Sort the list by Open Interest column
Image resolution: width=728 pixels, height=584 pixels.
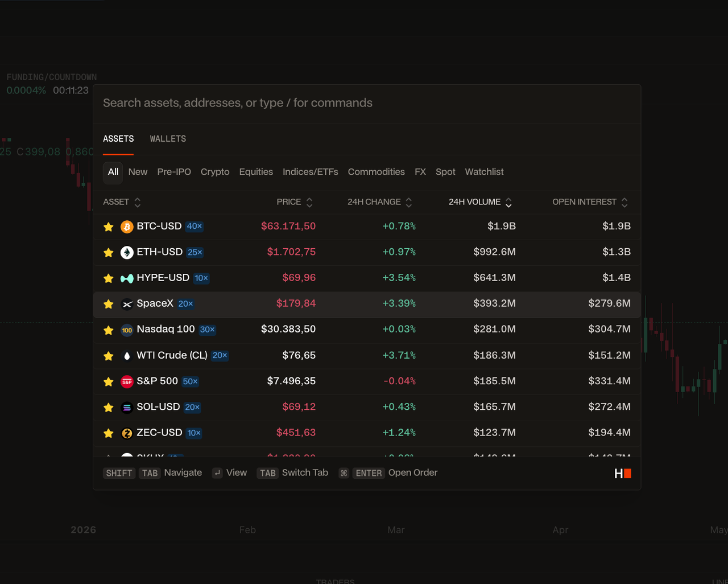click(590, 202)
